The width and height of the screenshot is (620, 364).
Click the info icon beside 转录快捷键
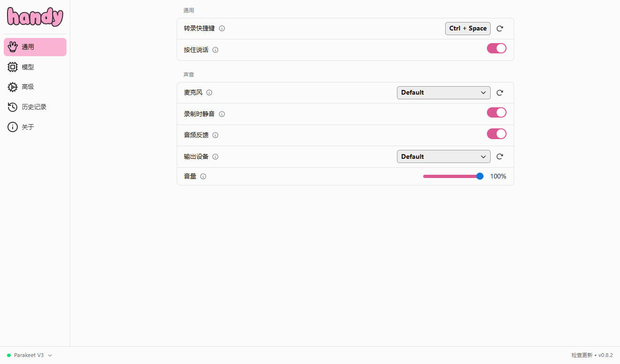pos(222,29)
